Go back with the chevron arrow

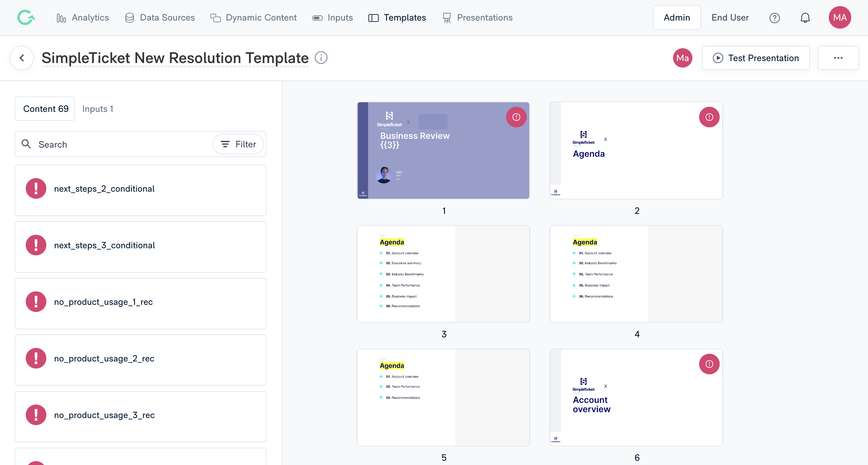[x=22, y=58]
